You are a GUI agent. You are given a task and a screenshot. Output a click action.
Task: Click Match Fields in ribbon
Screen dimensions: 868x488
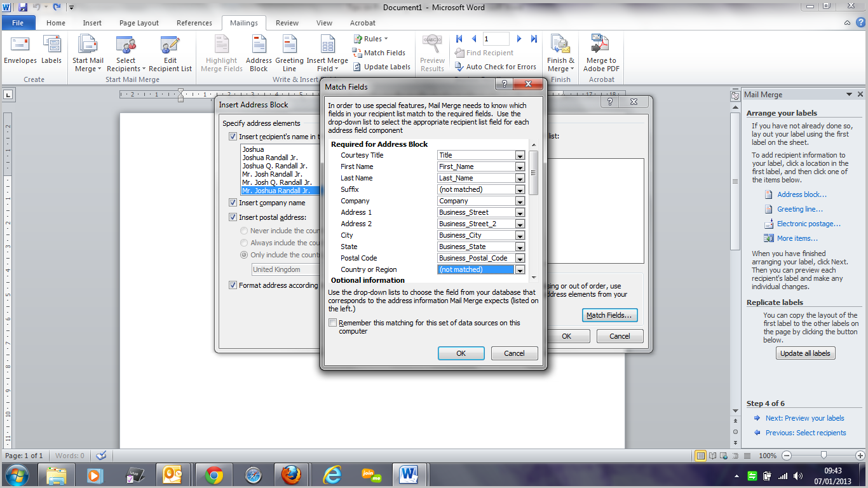[379, 53]
